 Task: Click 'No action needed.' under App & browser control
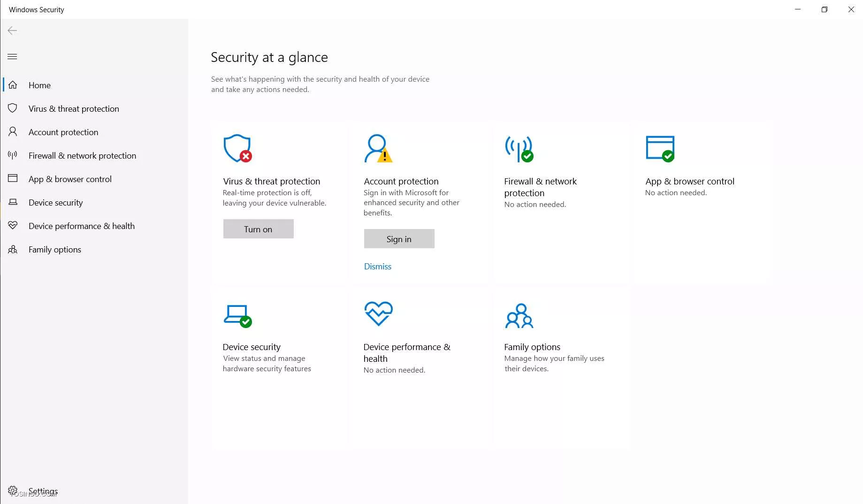tap(676, 192)
